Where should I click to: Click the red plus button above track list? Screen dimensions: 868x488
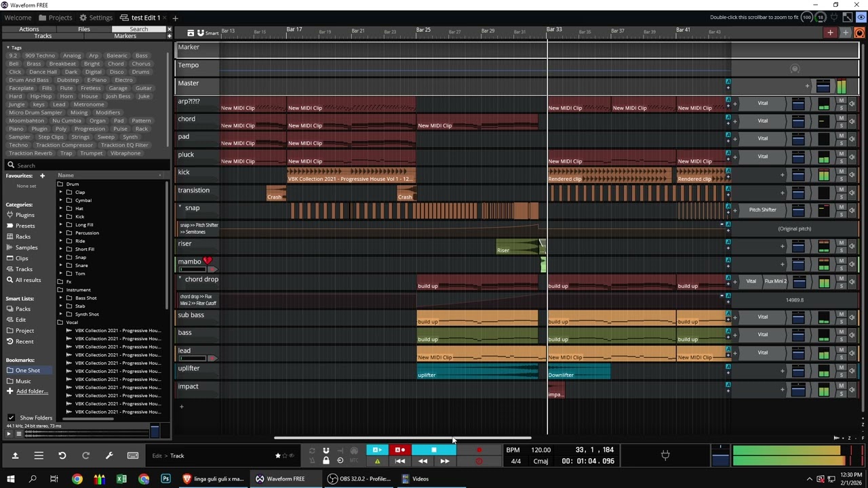(x=830, y=33)
